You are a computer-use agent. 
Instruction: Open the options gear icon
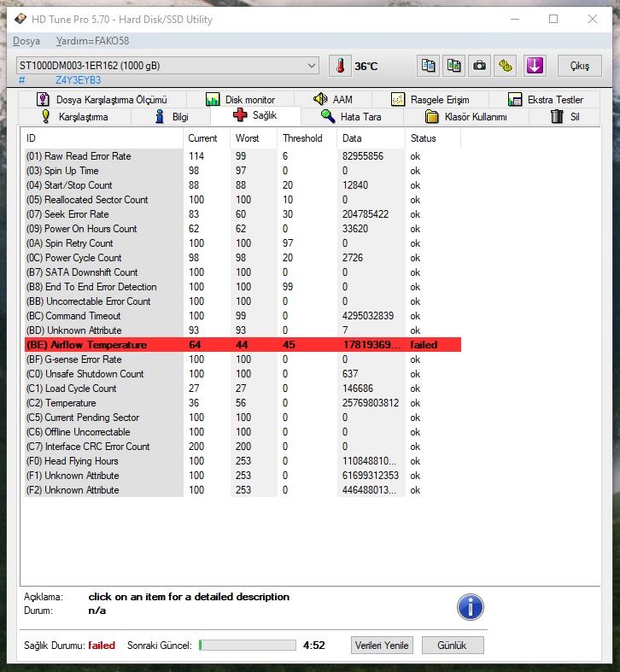coord(505,66)
